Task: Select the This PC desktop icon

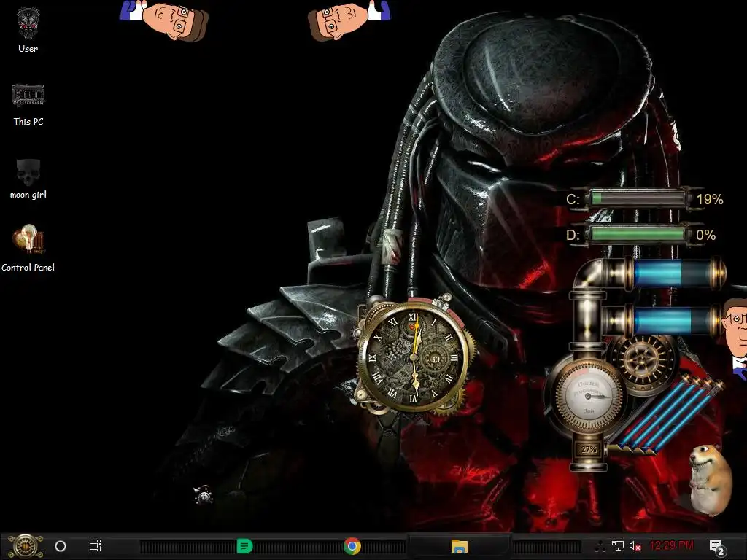Action: [28, 104]
